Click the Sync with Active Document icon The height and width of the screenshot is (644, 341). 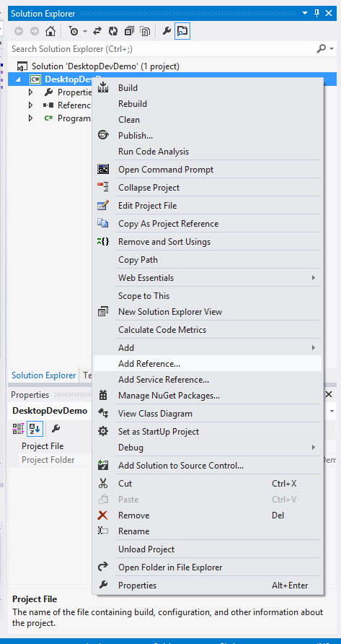coord(97,31)
